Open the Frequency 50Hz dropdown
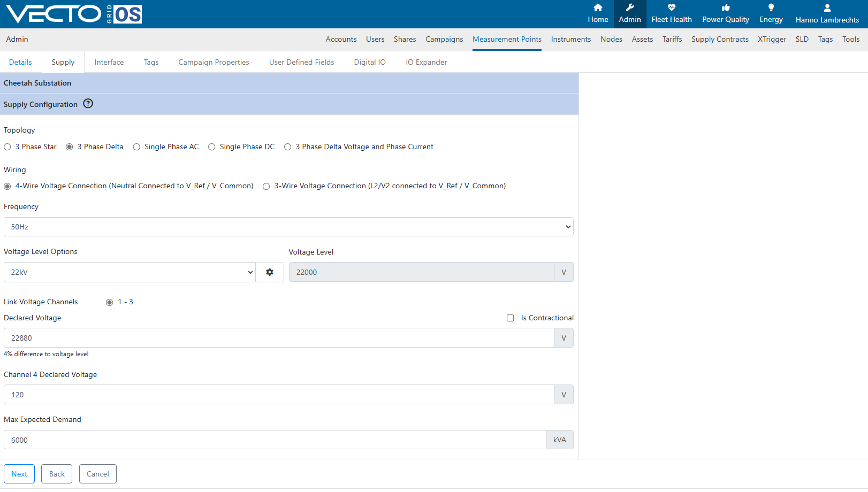 pyautogui.click(x=288, y=227)
